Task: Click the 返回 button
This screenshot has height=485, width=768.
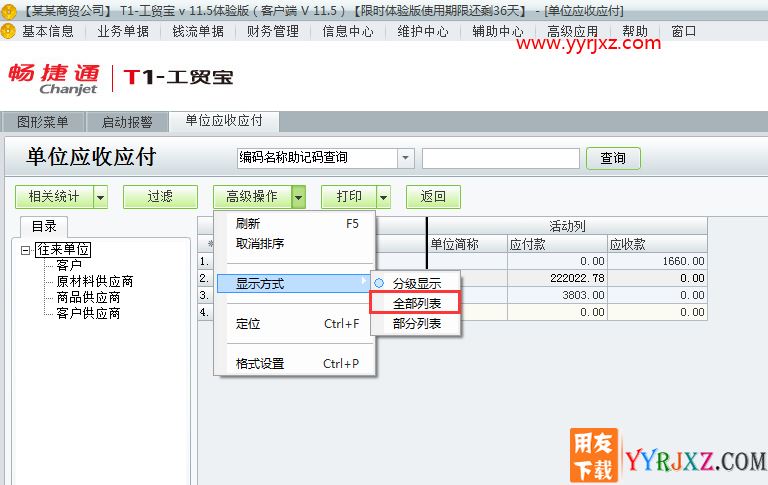Action: pyautogui.click(x=433, y=197)
